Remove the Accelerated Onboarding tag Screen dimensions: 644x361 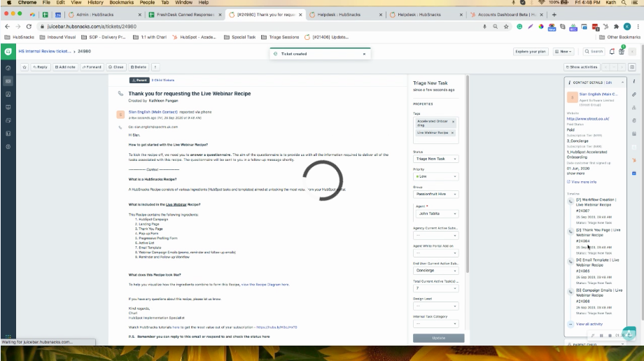453,122
